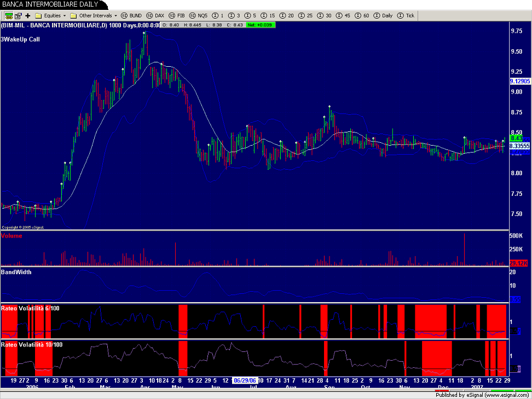Click the plus crosshair cursor icon
532x399 pixels.
point(27,15)
